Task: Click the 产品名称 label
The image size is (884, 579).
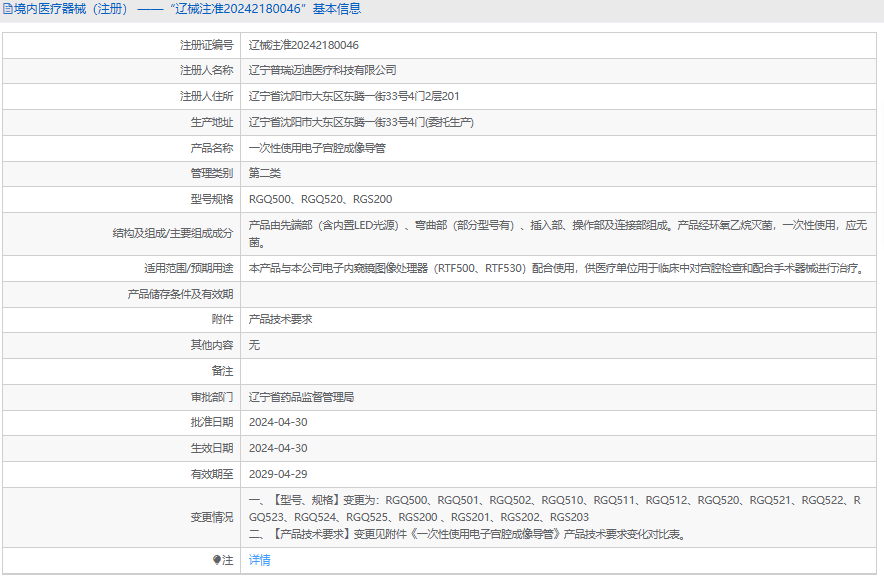Action: point(212,148)
